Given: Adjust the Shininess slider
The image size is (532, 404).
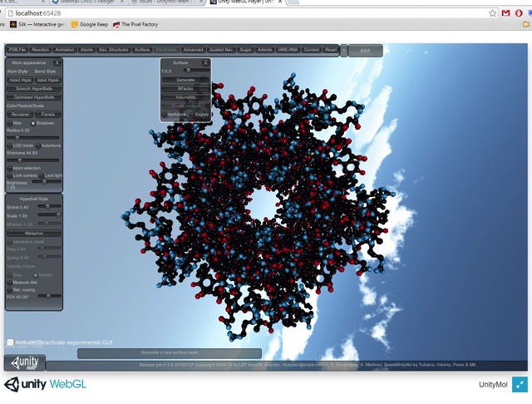Looking at the screenshot, I should tap(33, 160).
